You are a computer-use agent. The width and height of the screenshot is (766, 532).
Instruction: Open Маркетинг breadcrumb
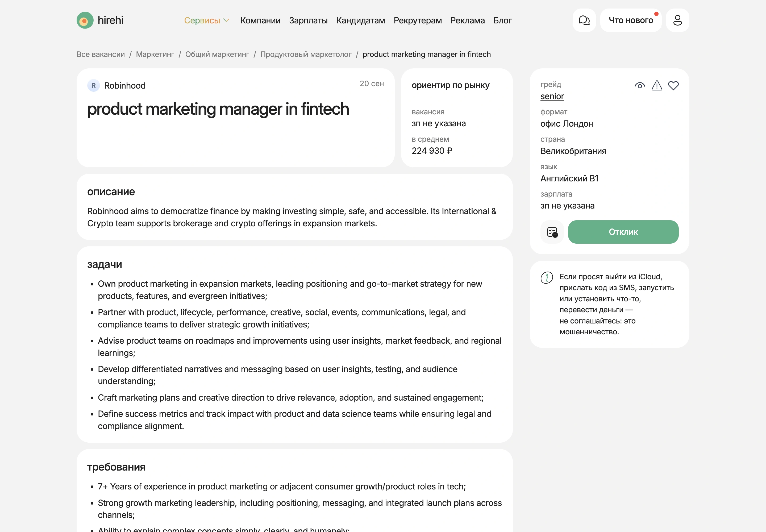tap(155, 54)
